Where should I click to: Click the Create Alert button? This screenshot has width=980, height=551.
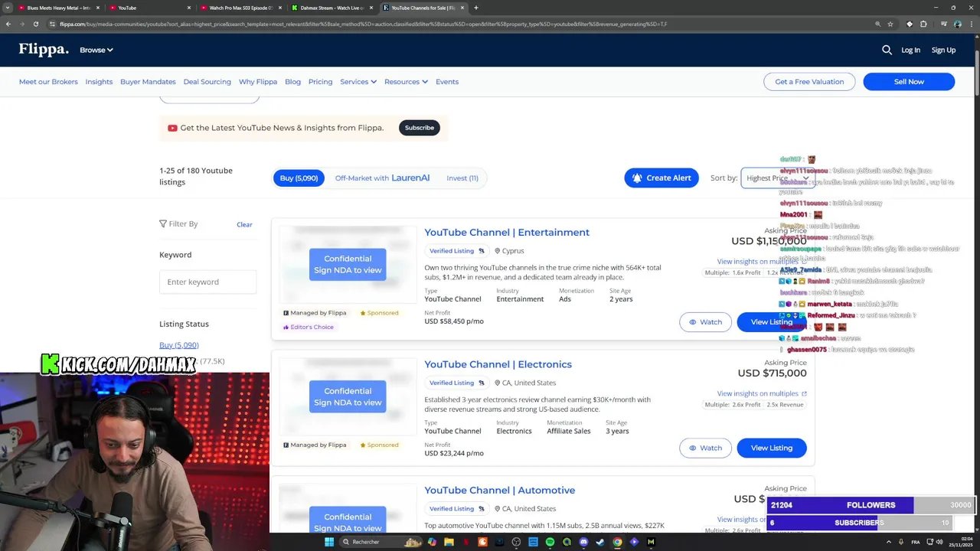[662, 178]
